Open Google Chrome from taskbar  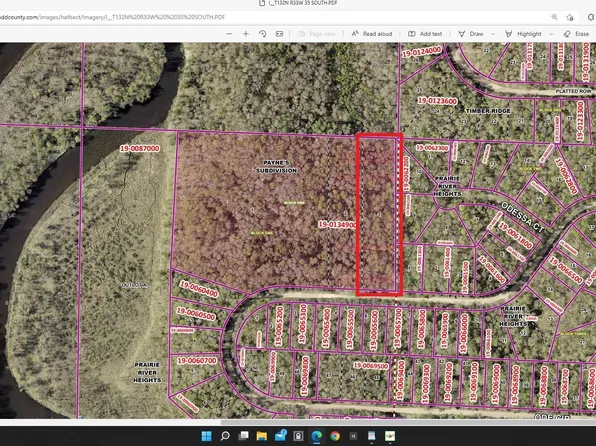pyautogui.click(x=335, y=436)
